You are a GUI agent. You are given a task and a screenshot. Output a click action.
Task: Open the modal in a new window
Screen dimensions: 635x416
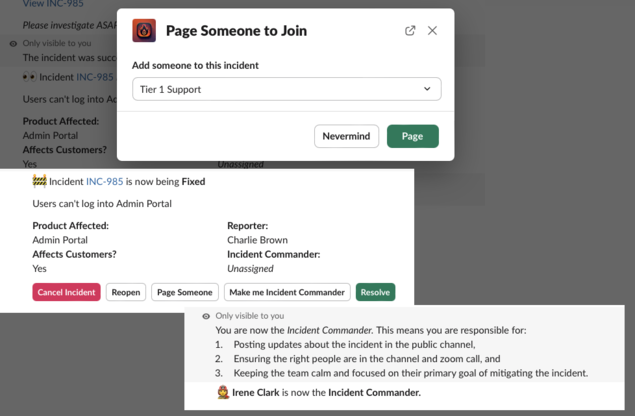click(x=410, y=30)
